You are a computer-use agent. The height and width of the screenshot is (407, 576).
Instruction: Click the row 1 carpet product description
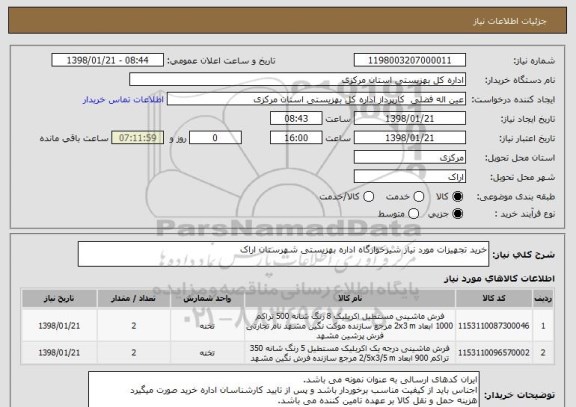coord(350,326)
